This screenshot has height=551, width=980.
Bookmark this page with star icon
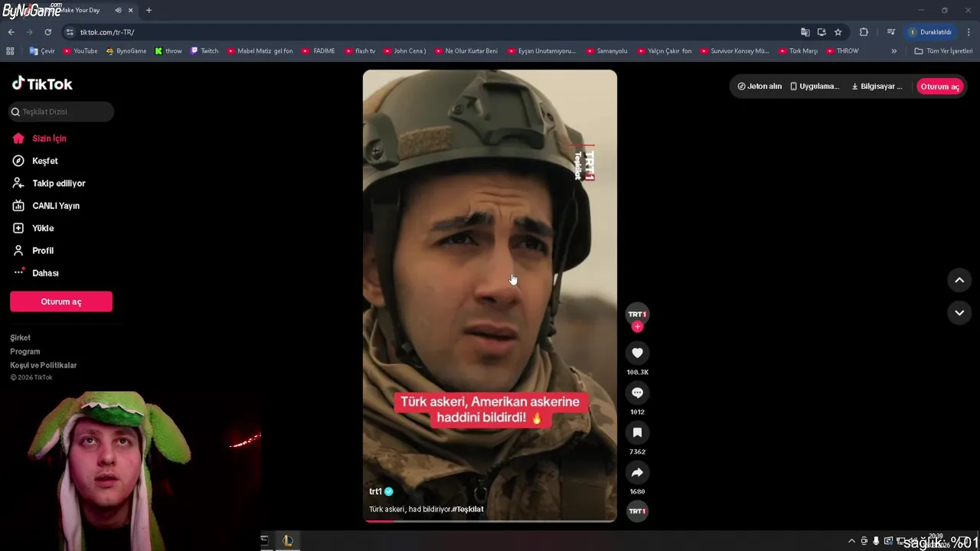[838, 32]
